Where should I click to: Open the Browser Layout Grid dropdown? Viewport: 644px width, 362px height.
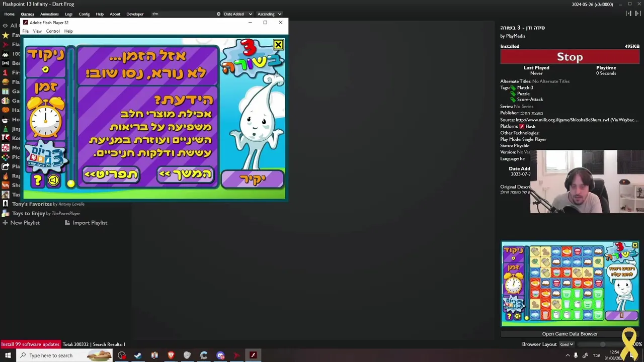tap(567, 344)
